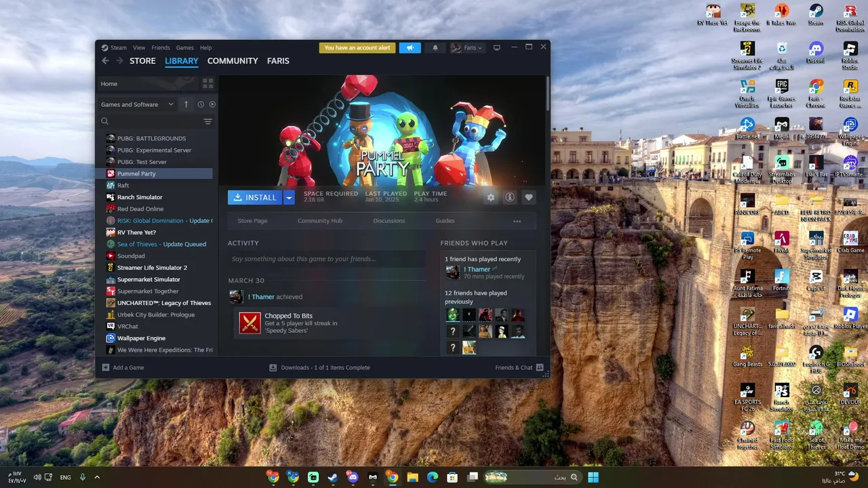Open FARIS profile tab
Screen dimensions: 868x488
(278, 60)
